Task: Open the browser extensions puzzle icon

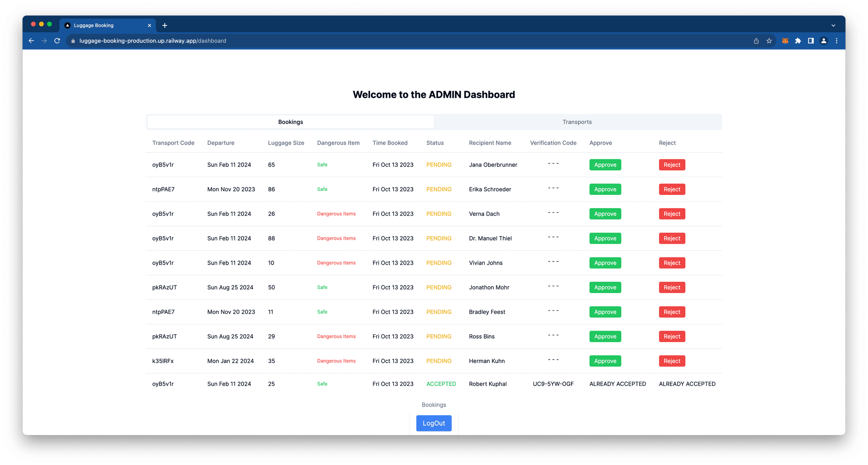Action: 798,41
